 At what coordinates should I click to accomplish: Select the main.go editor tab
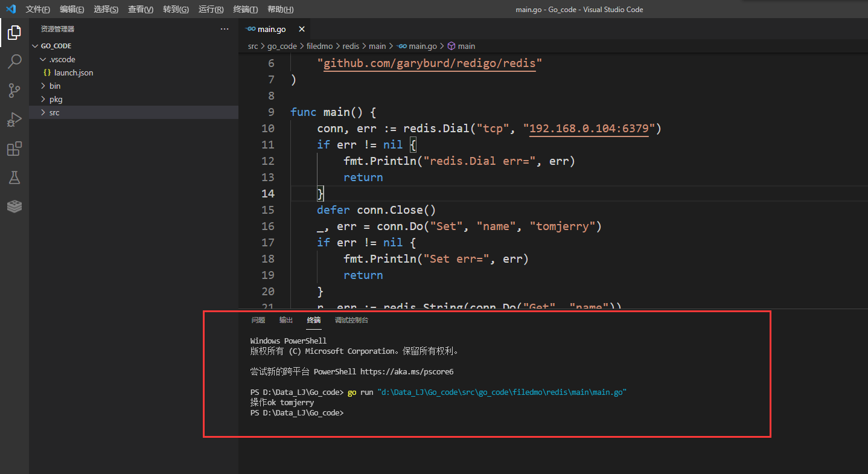(x=275, y=29)
